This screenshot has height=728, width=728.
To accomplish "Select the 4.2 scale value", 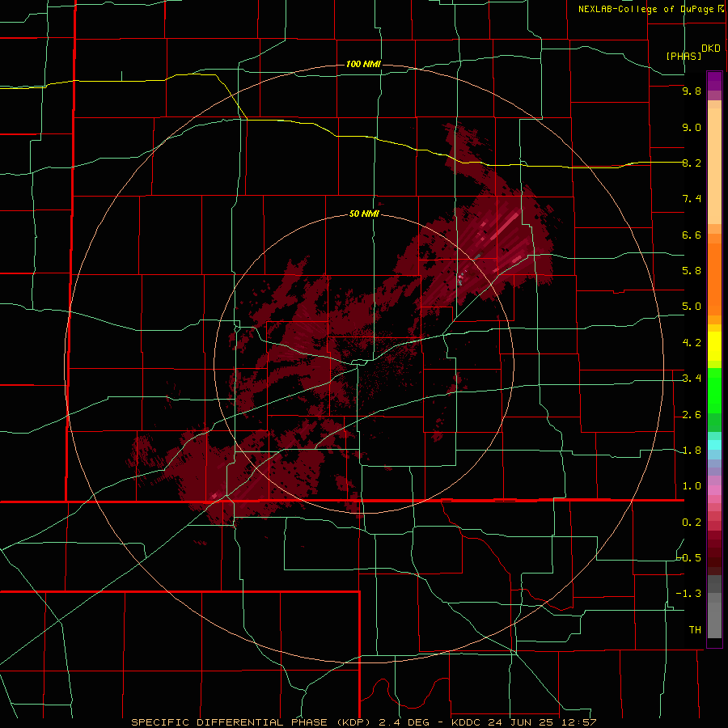I will click(x=692, y=343).
